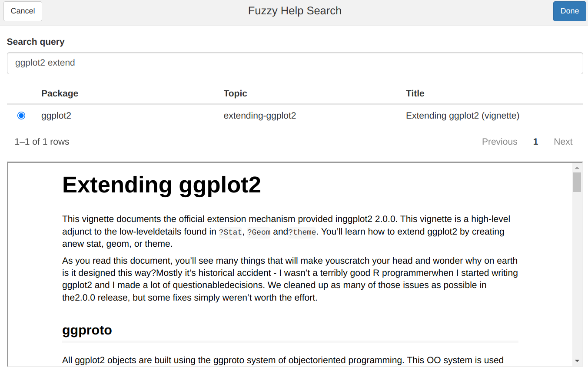This screenshot has height=374, width=588.
Task: Click the scrollbar up arrow
Action: [577, 168]
